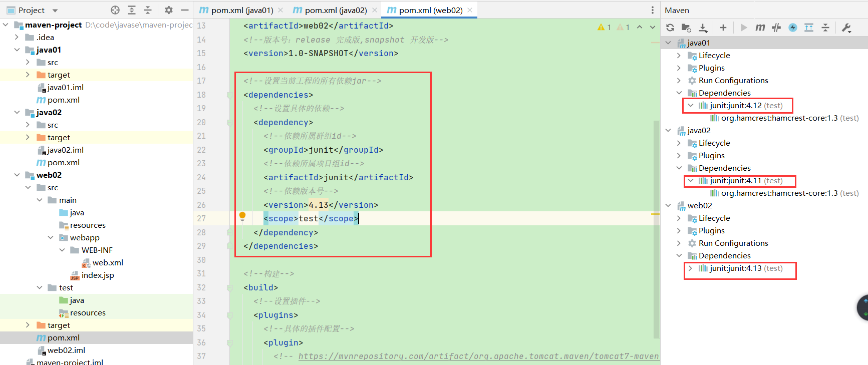Collapse the webapp folder
Screen dimensions: 868x365
tap(51, 237)
